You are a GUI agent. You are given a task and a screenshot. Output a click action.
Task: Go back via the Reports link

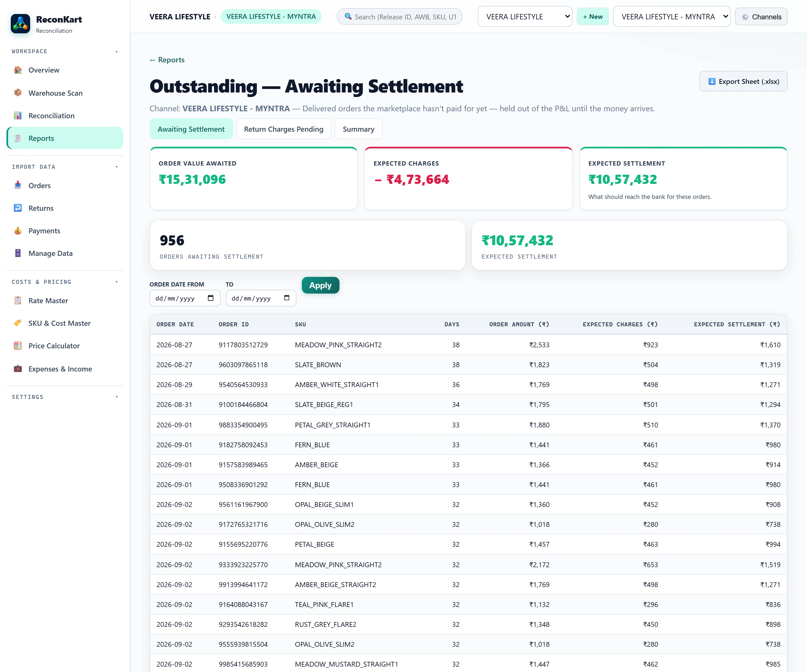[x=167, y=59]
